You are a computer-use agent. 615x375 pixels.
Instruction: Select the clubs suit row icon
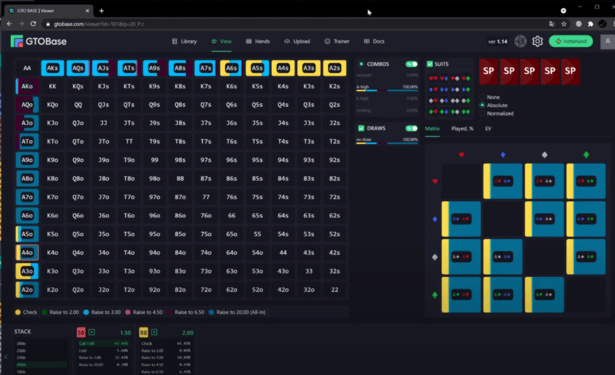435,295
